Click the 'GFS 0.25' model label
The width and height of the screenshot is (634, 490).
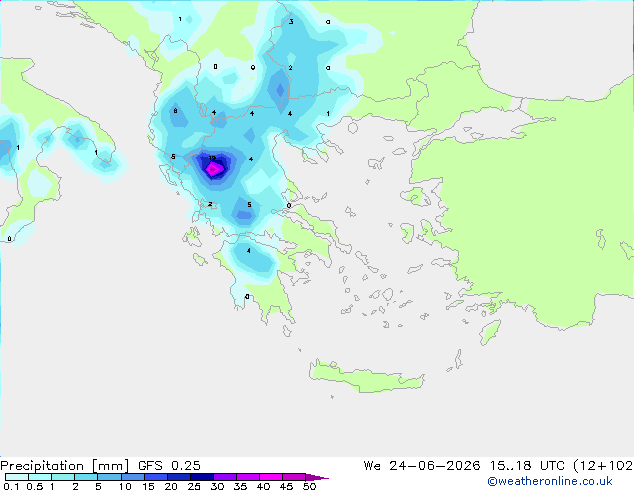point(169,466)
